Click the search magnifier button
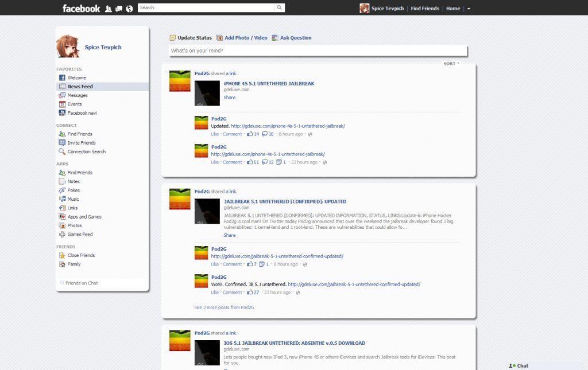 tap(280, 7)
